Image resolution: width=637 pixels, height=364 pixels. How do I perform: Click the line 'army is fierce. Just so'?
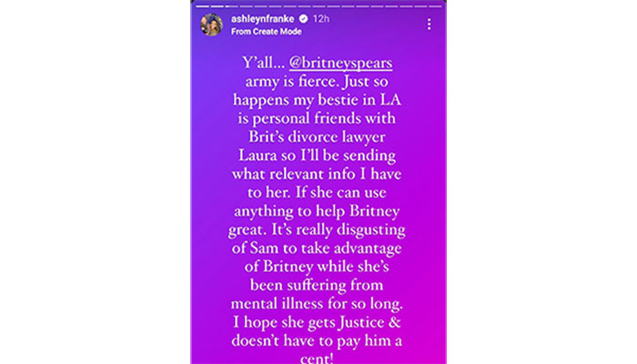317,81
